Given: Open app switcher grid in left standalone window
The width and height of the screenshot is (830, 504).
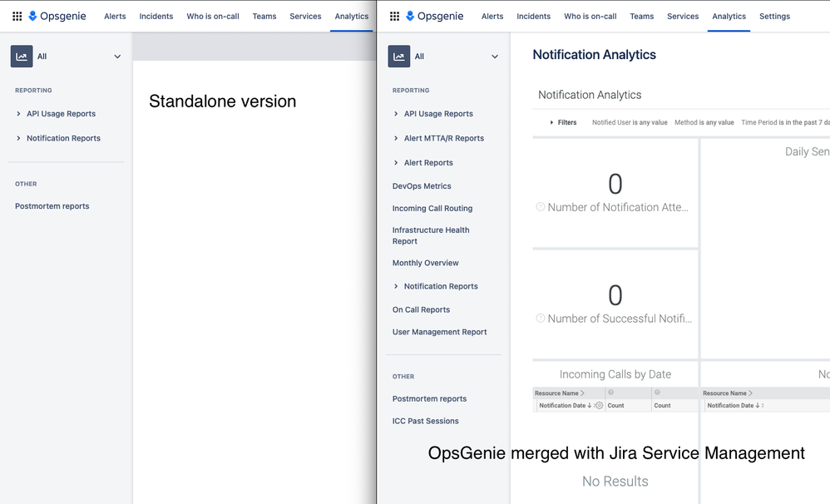Looking at the screenshot, I should point(17,17).
